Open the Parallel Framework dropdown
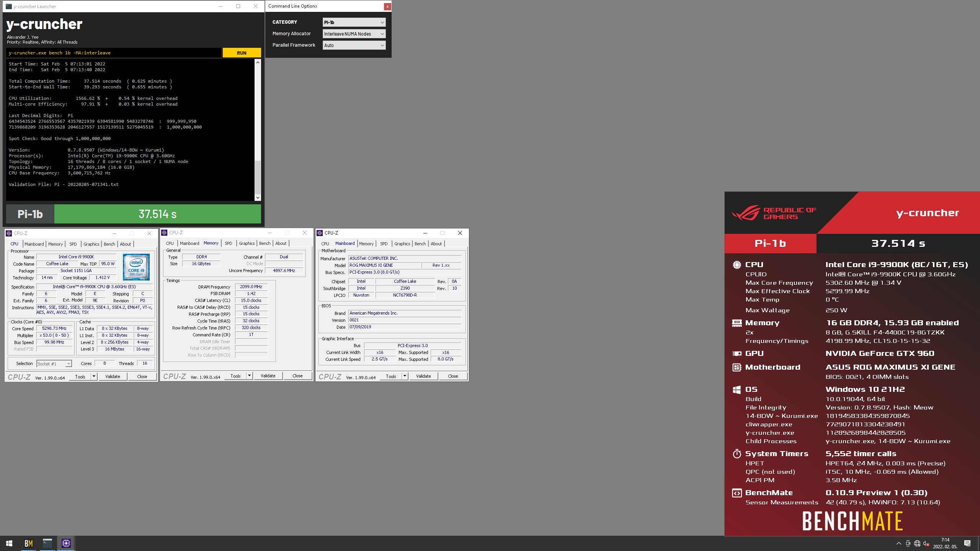This screenshot has width=980, height=551. (x=354, y=45)
